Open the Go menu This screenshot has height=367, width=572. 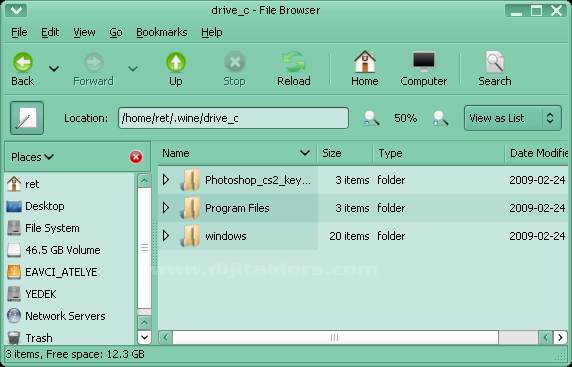(x=116, y=32)
